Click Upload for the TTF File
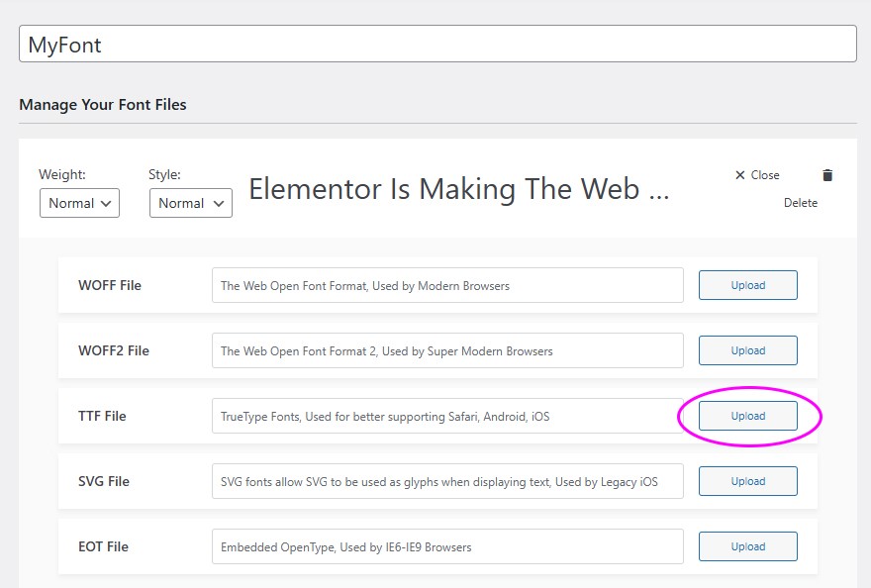Image resolution: width=871 pixels, height=588 pixels. pyautogui.click(x=747, y=416)
